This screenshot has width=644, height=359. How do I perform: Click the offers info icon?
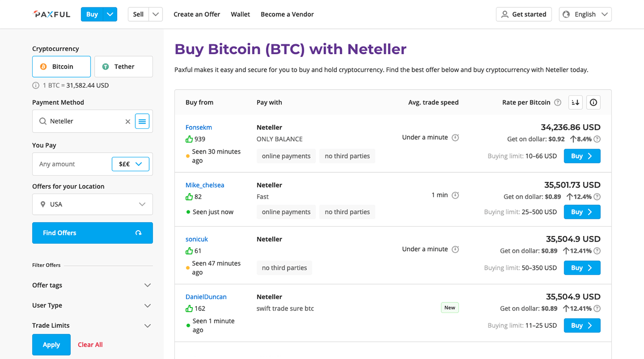point(593,103)
